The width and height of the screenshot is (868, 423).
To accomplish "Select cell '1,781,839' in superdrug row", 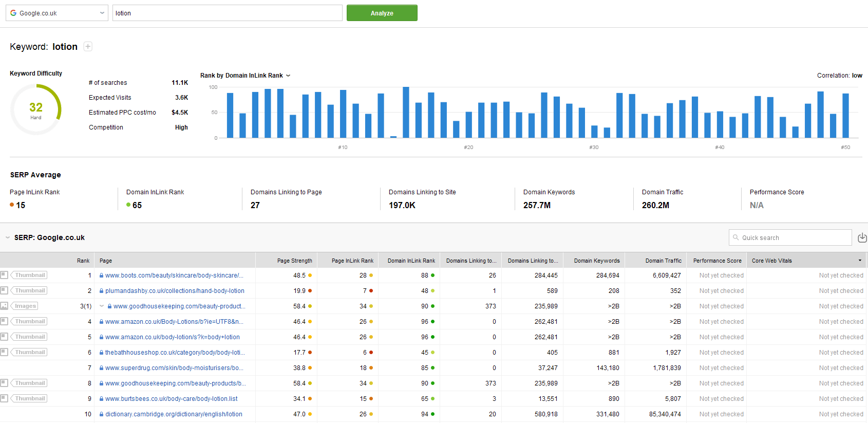I will click(x=667, y=368).
